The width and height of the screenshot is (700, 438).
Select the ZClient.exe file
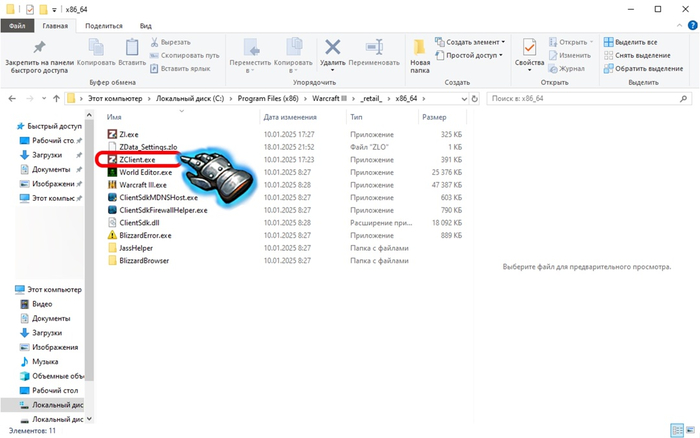[137, 159]
